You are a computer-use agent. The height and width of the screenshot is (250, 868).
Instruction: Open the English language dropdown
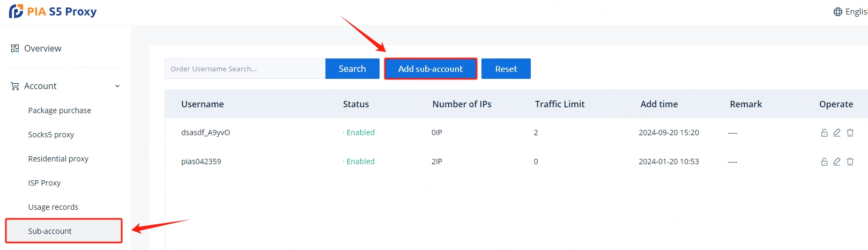pos(856,12)
